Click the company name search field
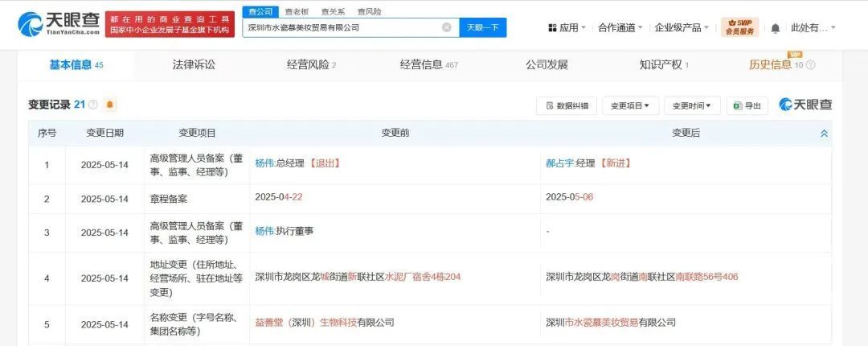The width and height of the screenshot is (868, 346). point(342,27)
